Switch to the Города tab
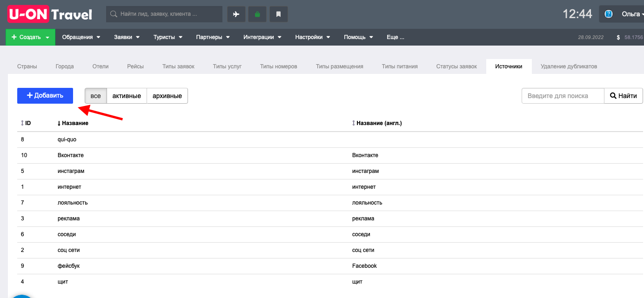 (x=65, y=66)
